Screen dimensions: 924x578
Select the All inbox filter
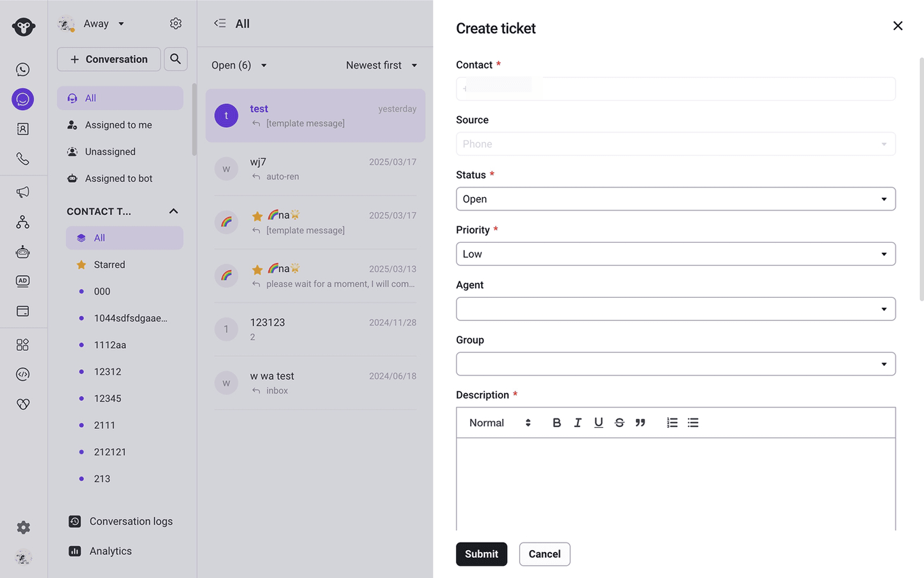(120, 98)
